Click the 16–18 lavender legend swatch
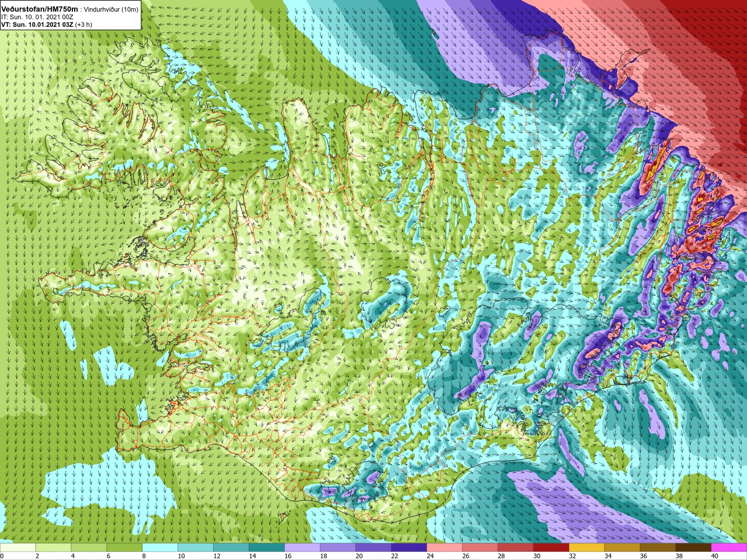Viewport: 747px width, 560px height. 303,548
